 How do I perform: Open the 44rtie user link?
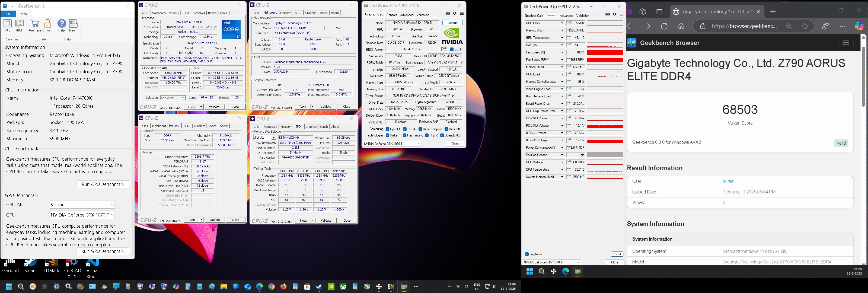[728, 181]
